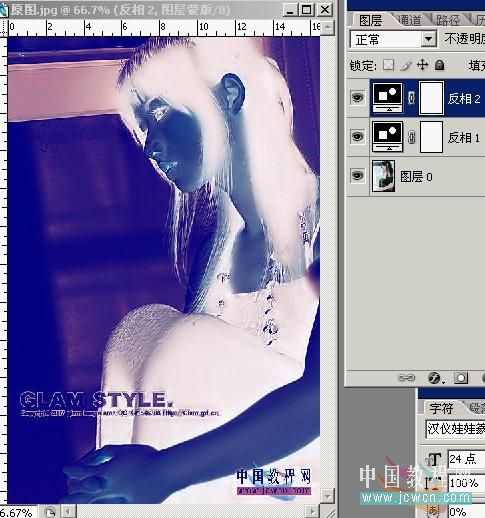
Task: Click the horizontal scrollbar left arrow
Action: [x=69, y=511]
